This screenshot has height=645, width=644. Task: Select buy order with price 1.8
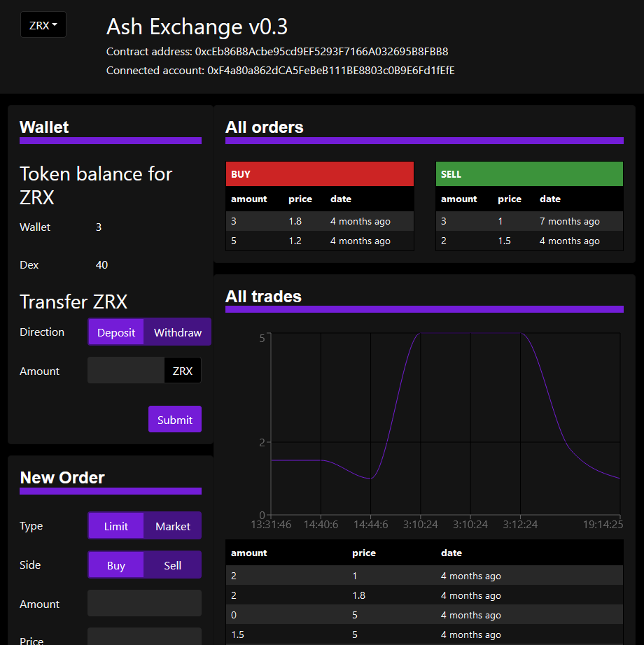(x=320, y=221)
